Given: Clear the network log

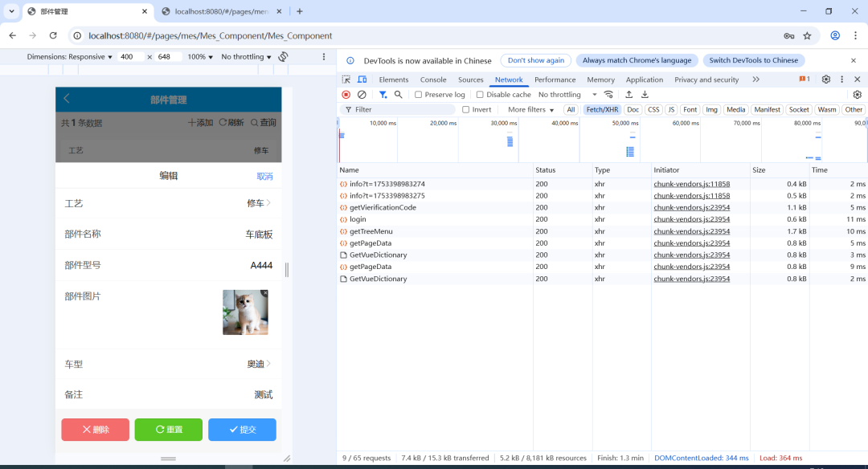Looking at the screenshot, I should coord(362,95).
